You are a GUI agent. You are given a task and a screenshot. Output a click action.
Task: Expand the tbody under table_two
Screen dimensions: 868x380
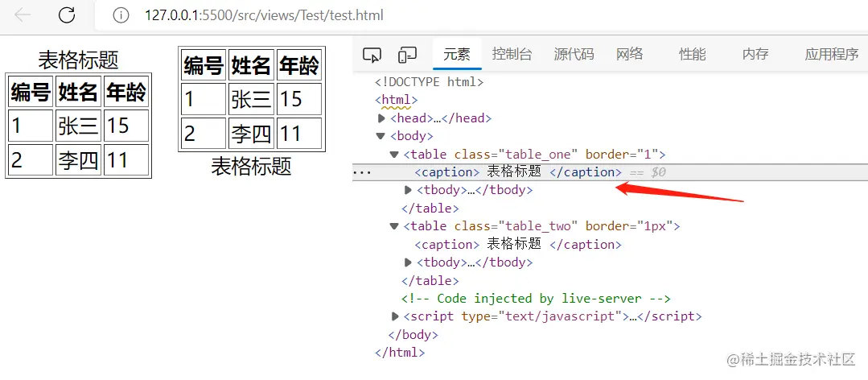click(x=408, y=262)
